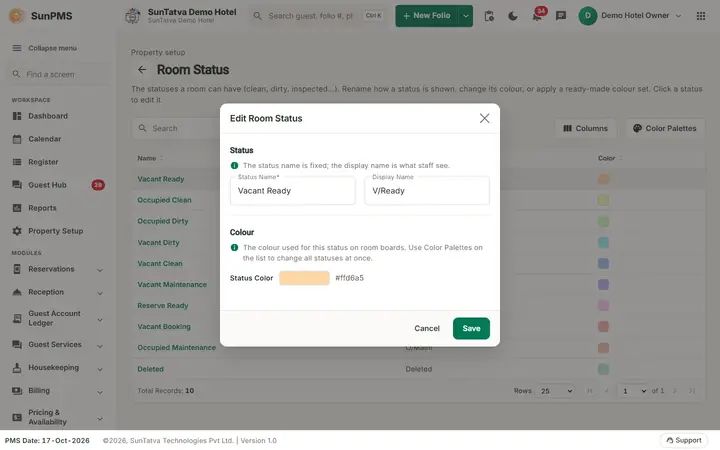Click the Property Setup gear icon

[x=17, y=231]
